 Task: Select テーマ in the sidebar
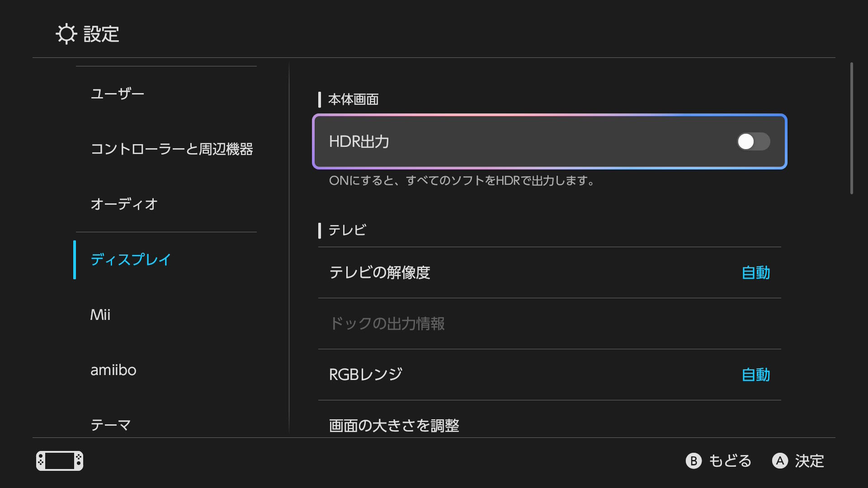111,425
